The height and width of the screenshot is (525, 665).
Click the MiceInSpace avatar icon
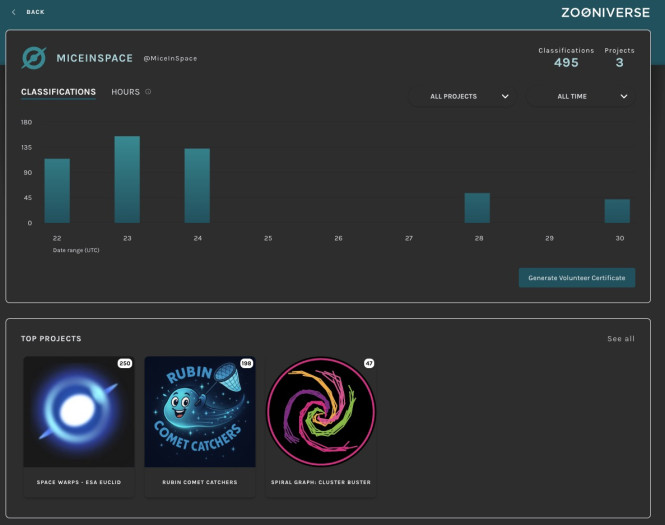tap(34, 58)
